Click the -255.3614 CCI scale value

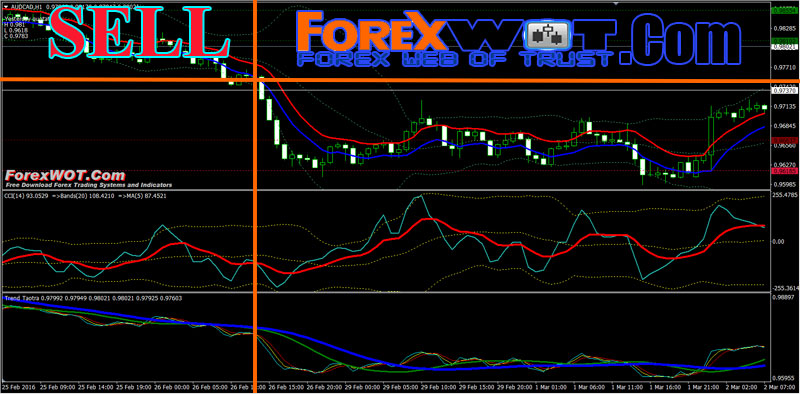[x=786, y=287]
